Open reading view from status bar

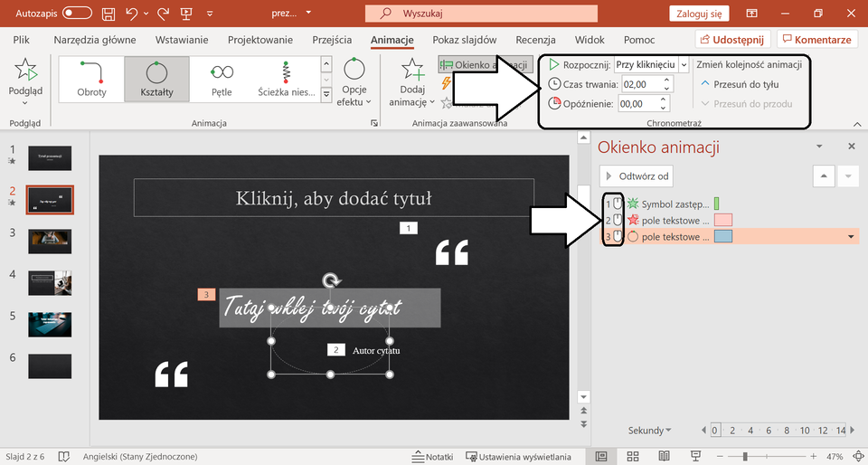coord(663,456)
